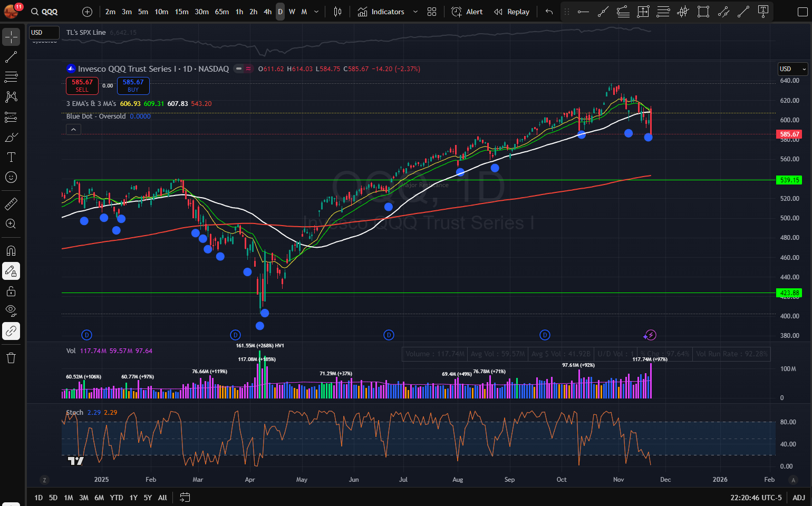Grab the favorites toolbar dotted handle

coord(567,12)
